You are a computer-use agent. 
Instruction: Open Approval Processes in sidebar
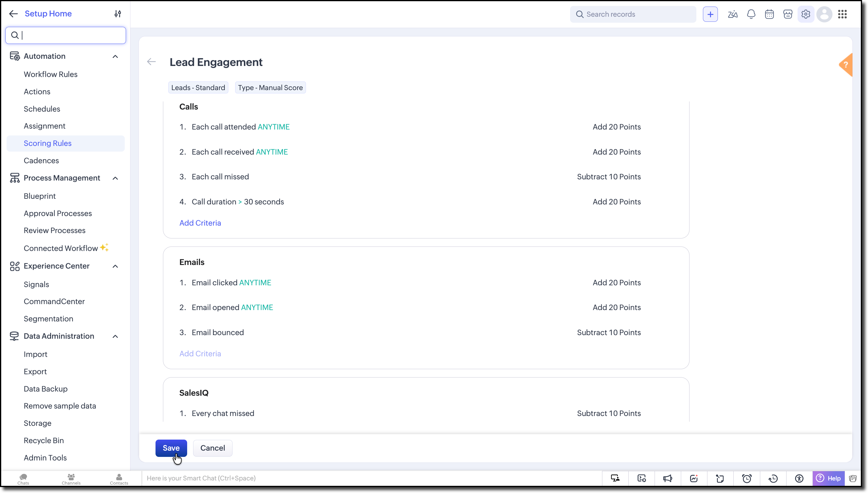[x=58, y=213]
